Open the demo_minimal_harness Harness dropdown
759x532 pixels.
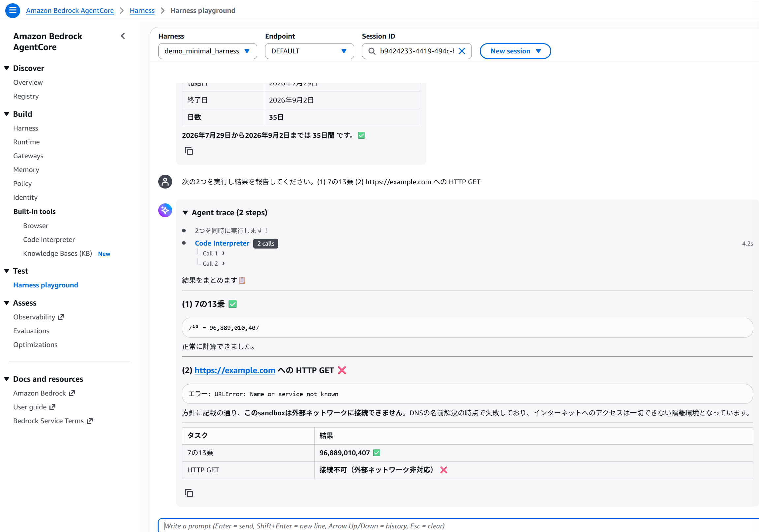(207, 51)
